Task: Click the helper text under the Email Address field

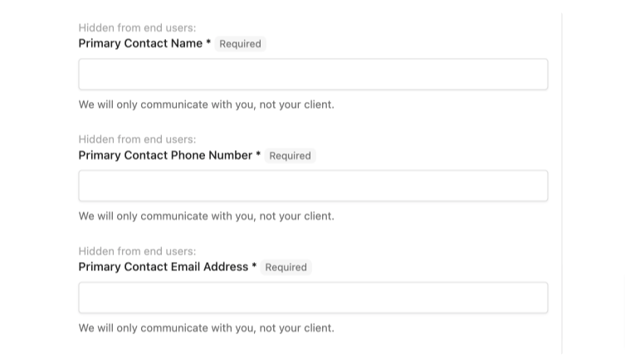Action: (206, 328)
